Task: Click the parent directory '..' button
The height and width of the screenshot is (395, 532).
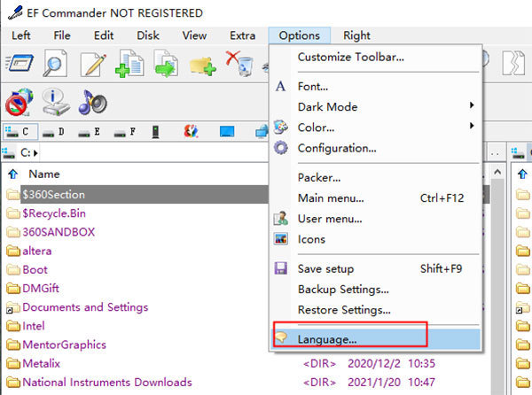Action: [x=495, y=153]
